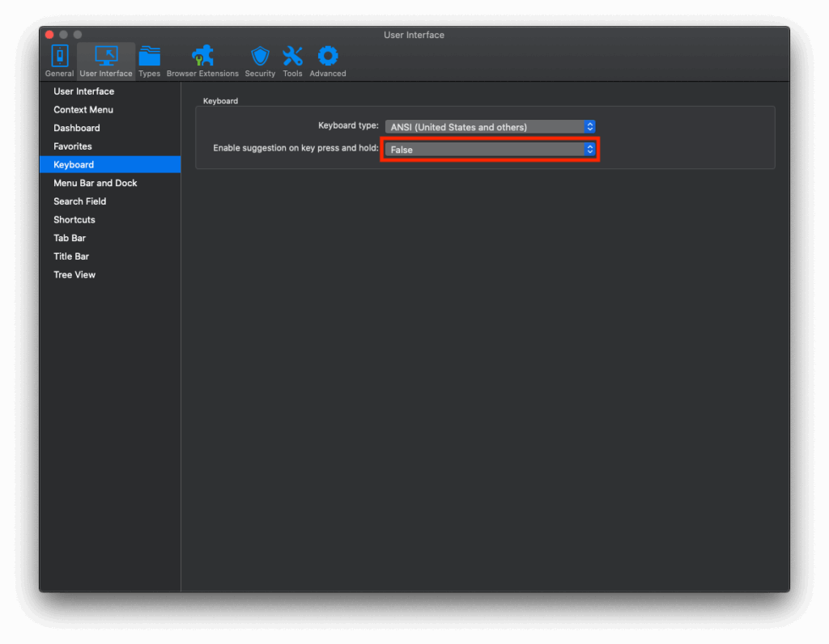Open Tree View settings
The height and width of the screenshot is (644, 829).
coord(74,275)
